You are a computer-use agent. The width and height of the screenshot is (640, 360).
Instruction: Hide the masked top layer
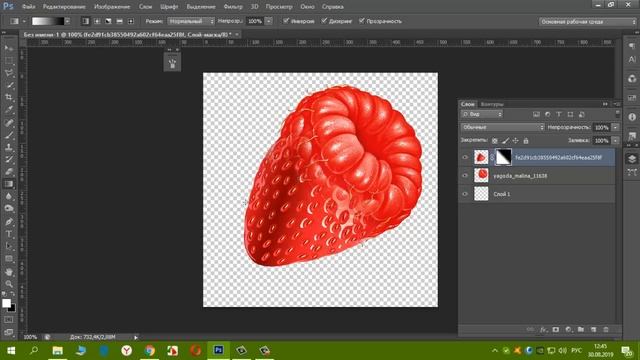[x=465, y=157]
